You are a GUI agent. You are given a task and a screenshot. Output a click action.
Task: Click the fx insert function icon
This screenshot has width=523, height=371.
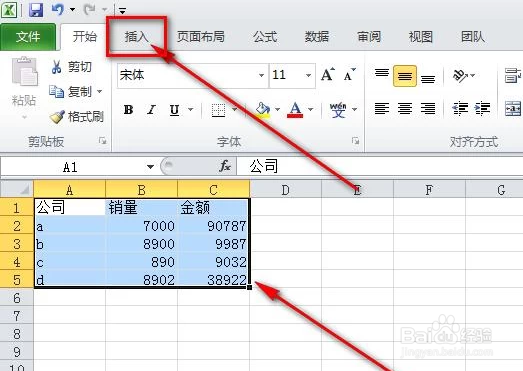(225, 166)
